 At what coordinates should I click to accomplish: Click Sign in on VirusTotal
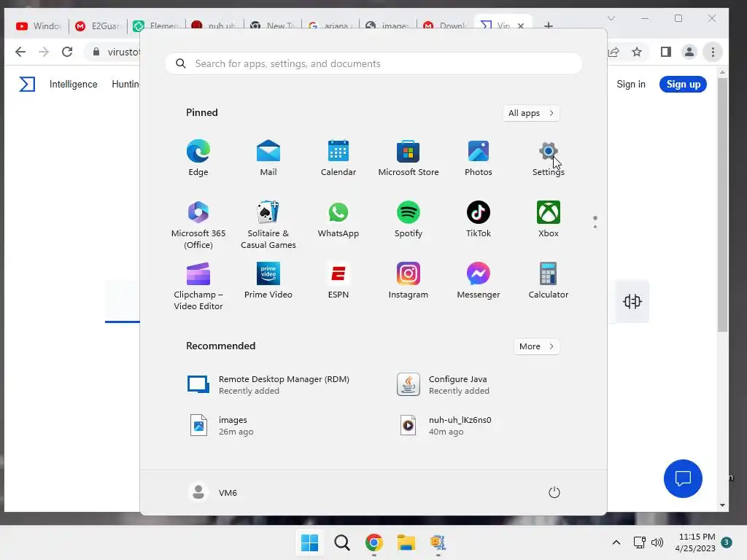point(631,85)
